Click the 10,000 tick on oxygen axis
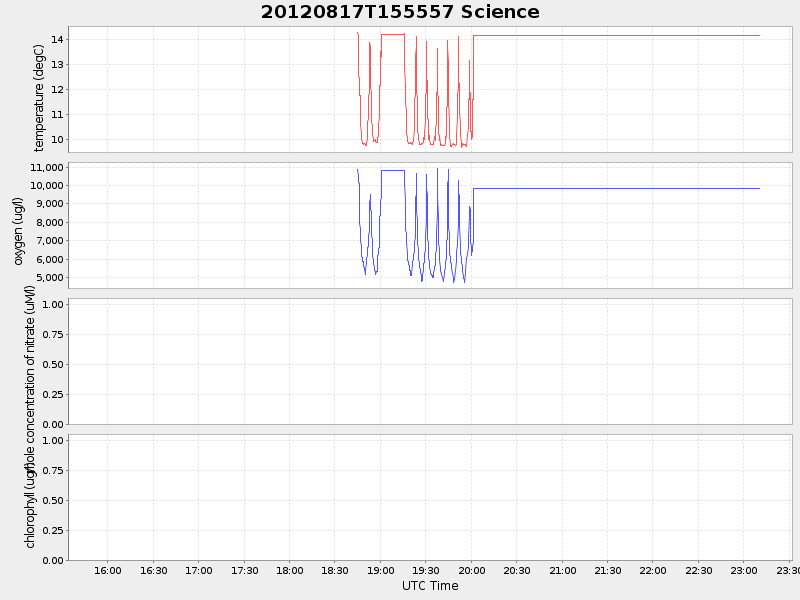This screenshot has width=800, height=600. (47, 186)
